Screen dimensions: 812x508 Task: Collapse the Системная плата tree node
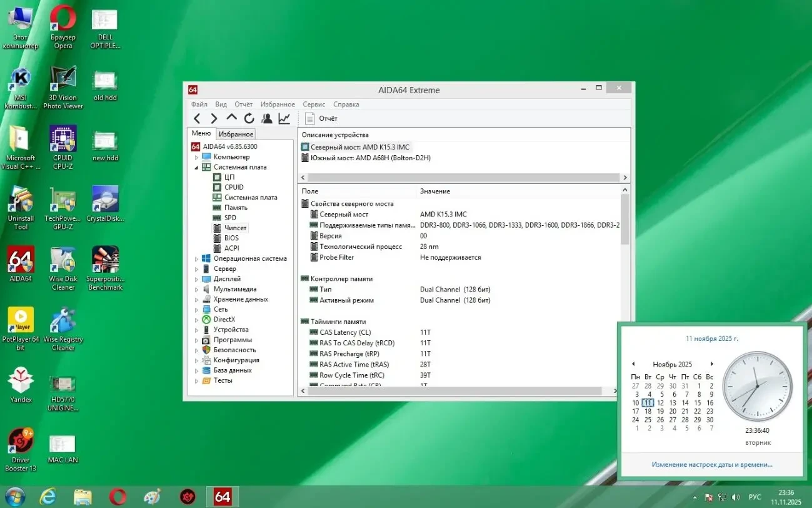tap(197, 167)
